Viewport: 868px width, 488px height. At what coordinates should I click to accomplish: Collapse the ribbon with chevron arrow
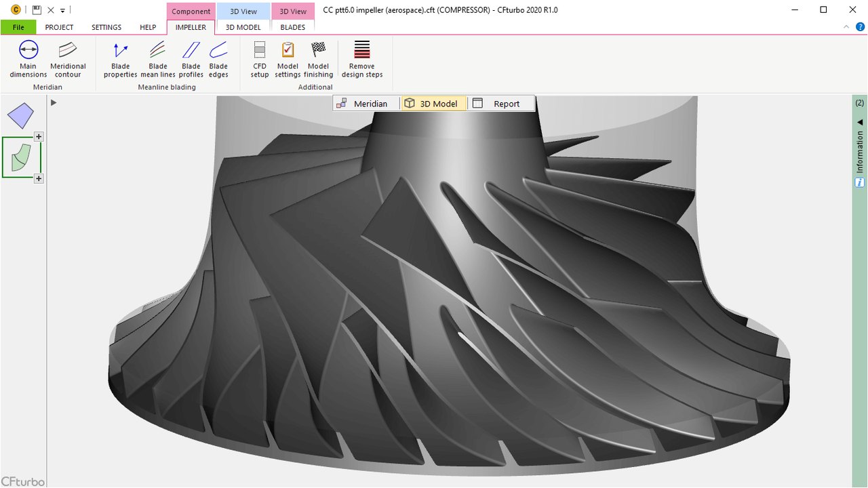847,27
